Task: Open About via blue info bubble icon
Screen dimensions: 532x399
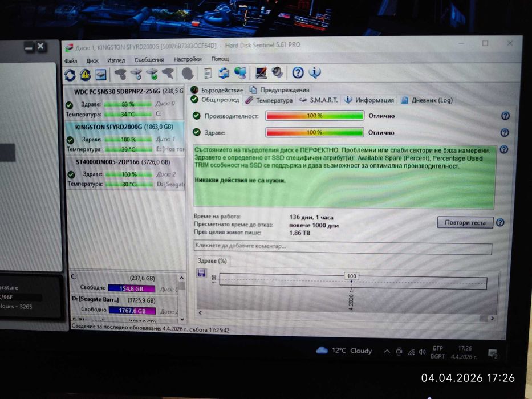Action: coord(315,72)
